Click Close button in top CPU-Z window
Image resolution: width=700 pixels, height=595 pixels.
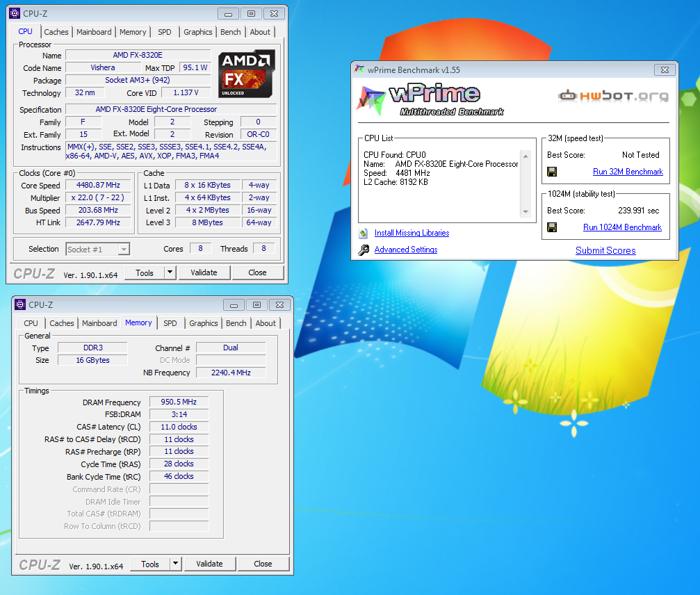click(x=257, y=272)
